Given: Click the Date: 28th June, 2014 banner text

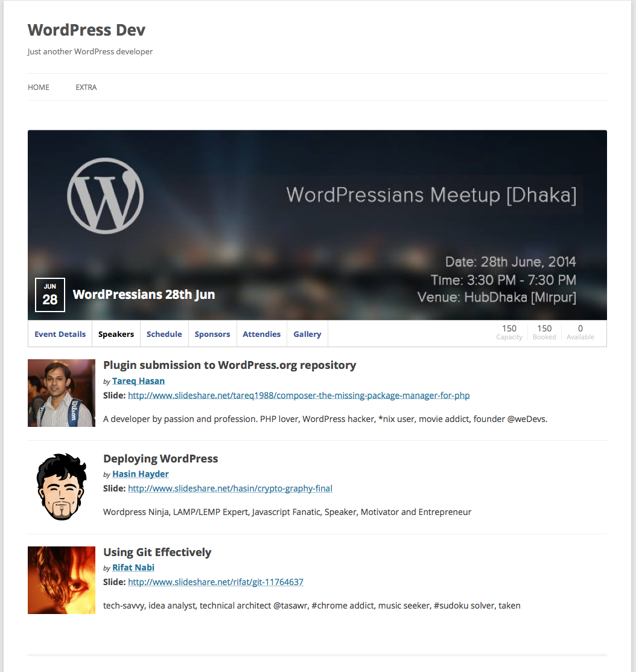Looking at the screenshot, I should [510, 262].
